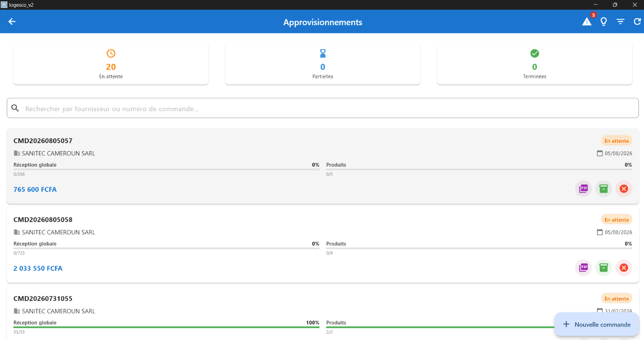This screenshot has width=644, height=340.
Task: Click the 765 600 FCFA amount
Action: pyautogui.click(x=35, y=189)
